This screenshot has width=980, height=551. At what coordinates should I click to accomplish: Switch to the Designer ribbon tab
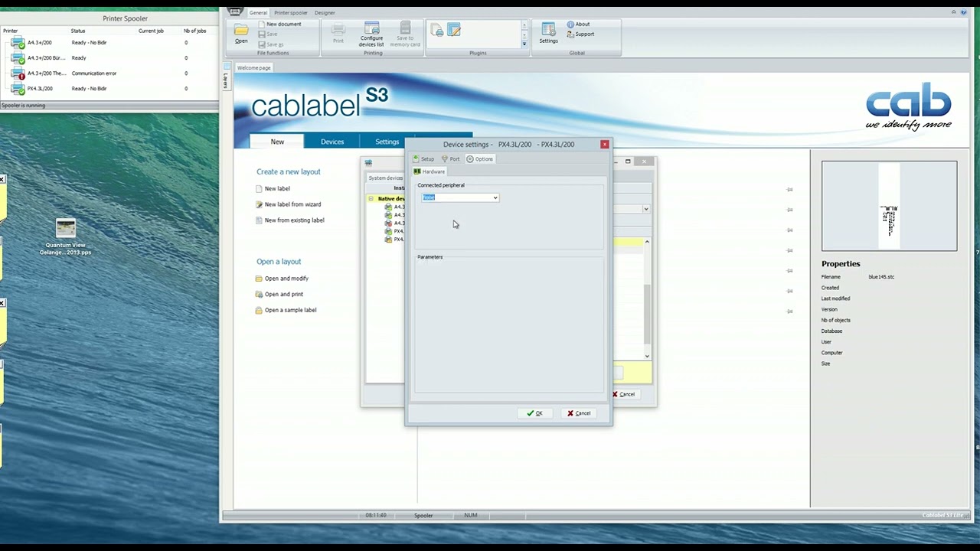point(325,12)
